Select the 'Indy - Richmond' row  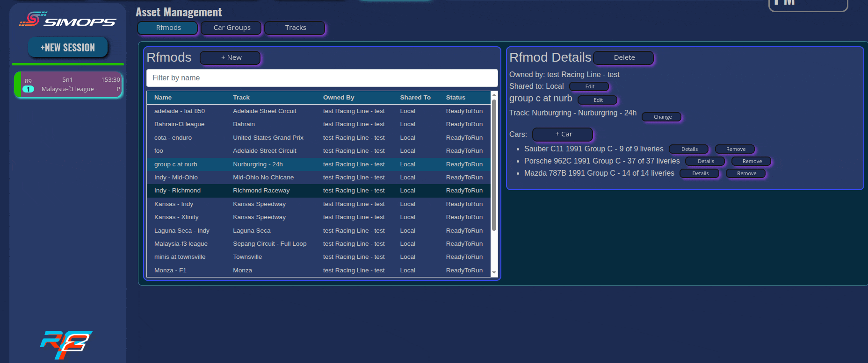(318, 191)
